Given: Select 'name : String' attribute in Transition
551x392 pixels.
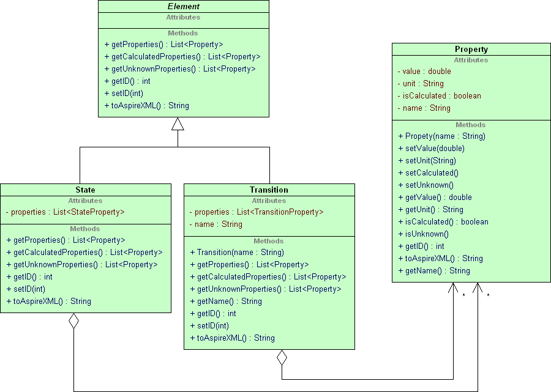Looking at the screenshot, I should tap(216, 224).
